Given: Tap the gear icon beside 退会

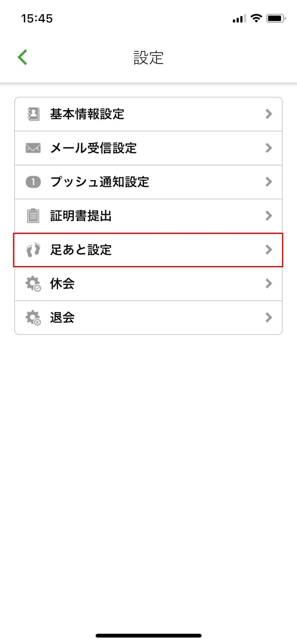Looking at the screenshot, I should (x=33, y=318).
